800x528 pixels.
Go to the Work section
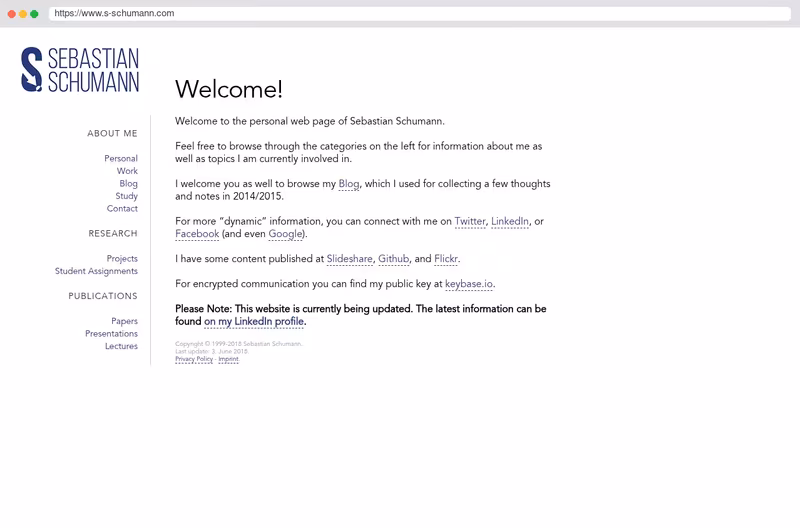point(127,171)
